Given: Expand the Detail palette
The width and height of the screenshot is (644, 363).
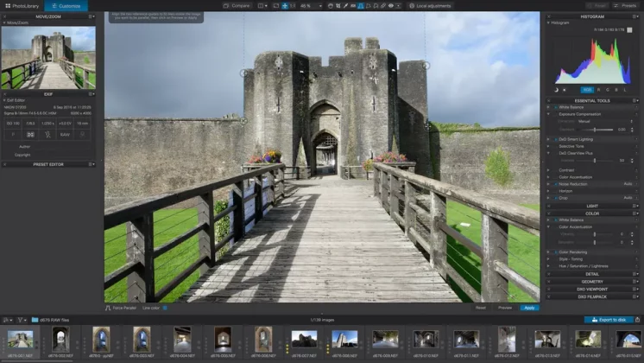Looking at the screenshot, I should tap(592, 273).
